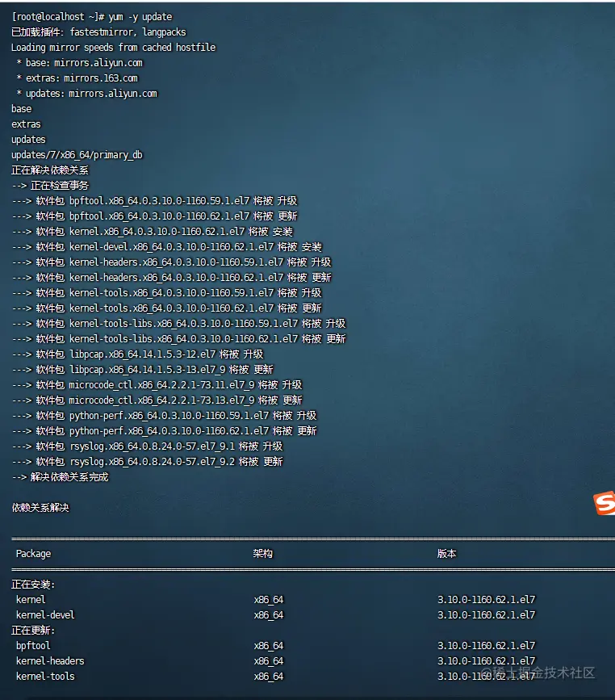Select version 3.10.0-1160.62.1.el7 in kernel row

click(486, 600)
